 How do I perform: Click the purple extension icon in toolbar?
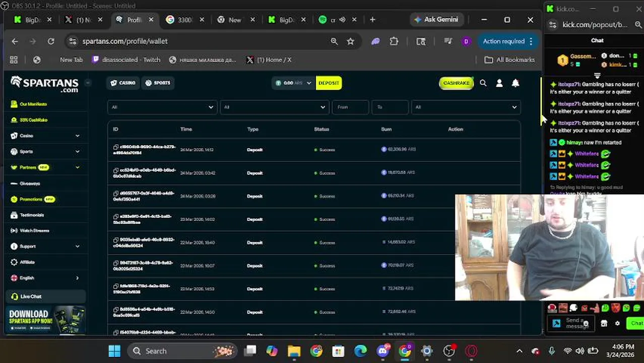[x=375, y=41]
